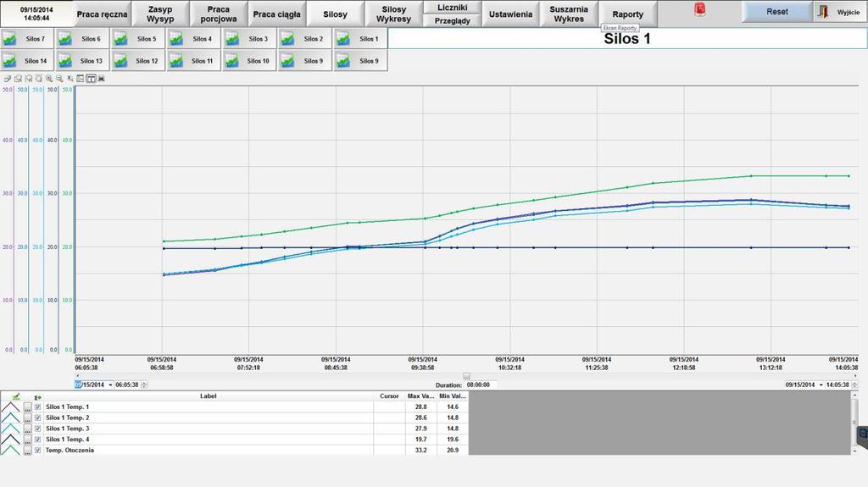The height and width of the screenshot is (487, 868).
Task: Open the Silos 2 chart
Action: click(x=305, y=39)
